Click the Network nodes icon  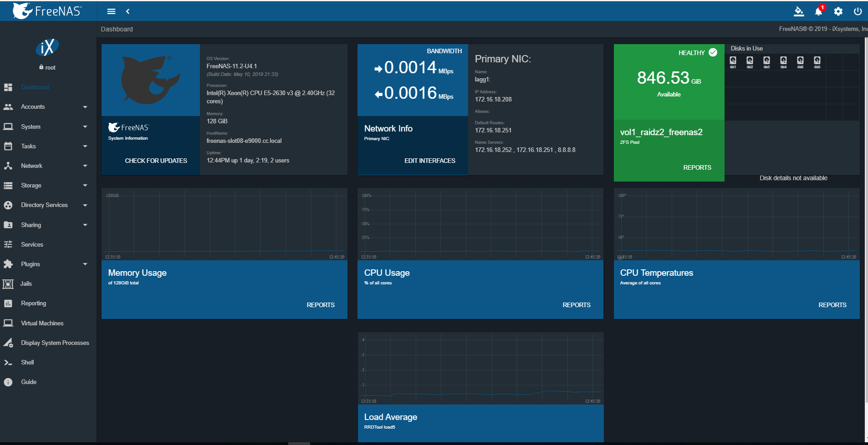8,166
